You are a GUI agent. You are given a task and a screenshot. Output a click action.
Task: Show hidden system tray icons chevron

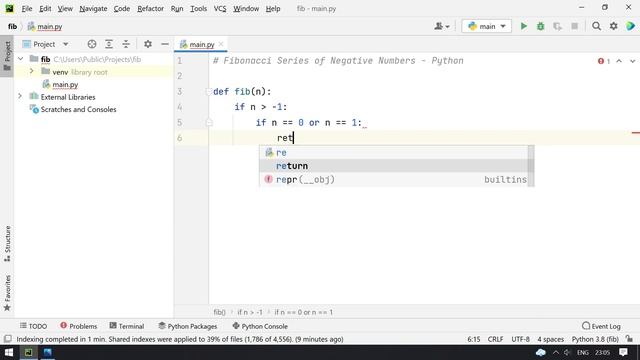556,352
